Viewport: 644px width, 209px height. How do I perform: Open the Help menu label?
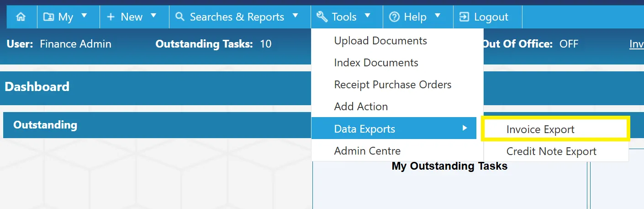[x=415, y=17]
